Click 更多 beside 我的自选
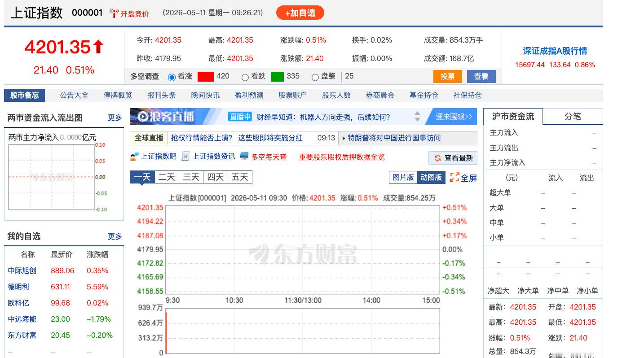The width and height of the screenshot is (644, 358). tap(115, 236)
